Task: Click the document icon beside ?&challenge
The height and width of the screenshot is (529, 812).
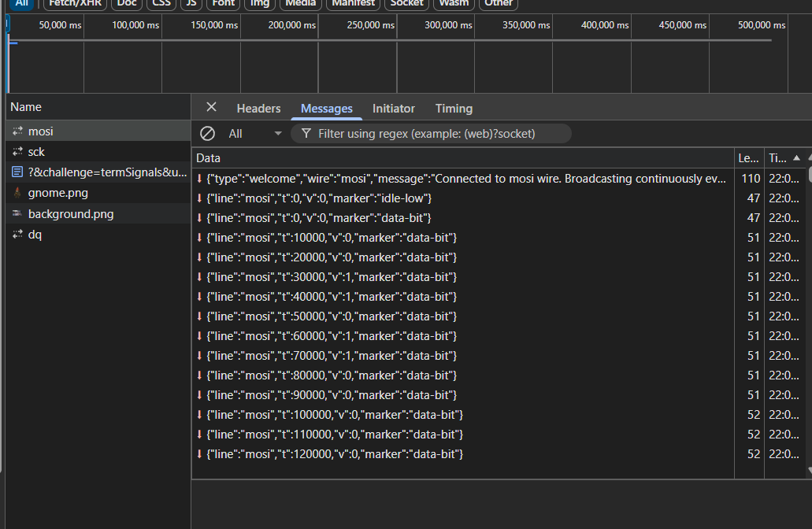Action: tap(17, 172)
